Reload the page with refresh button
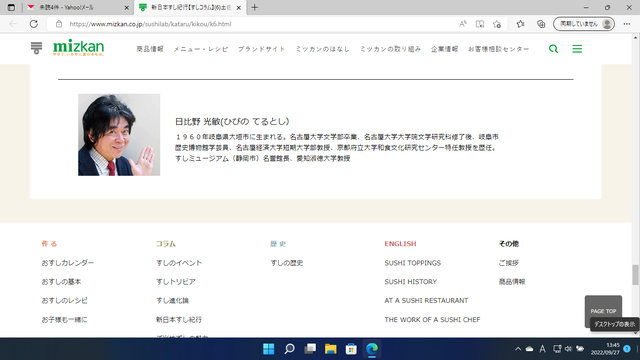 (x=34, y=24)
